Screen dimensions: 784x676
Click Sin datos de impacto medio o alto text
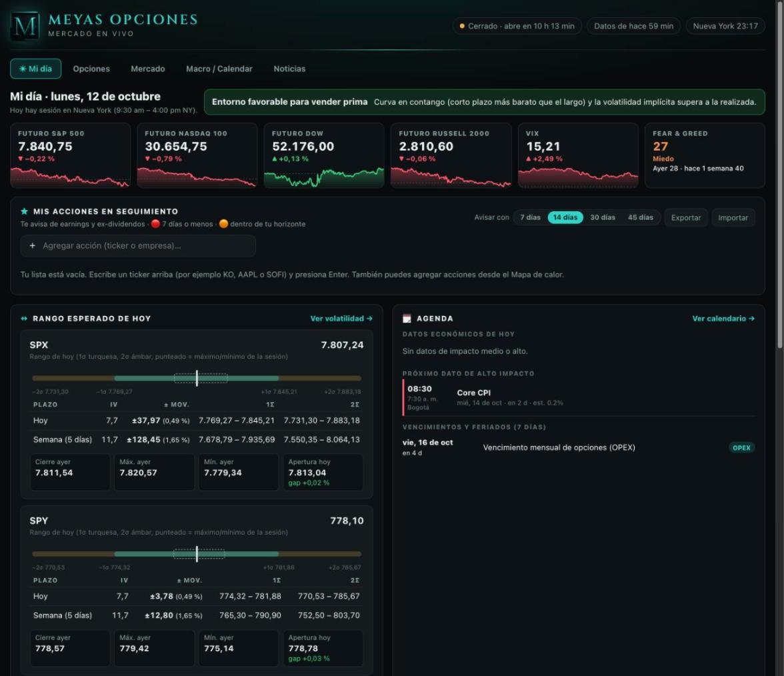465,351
